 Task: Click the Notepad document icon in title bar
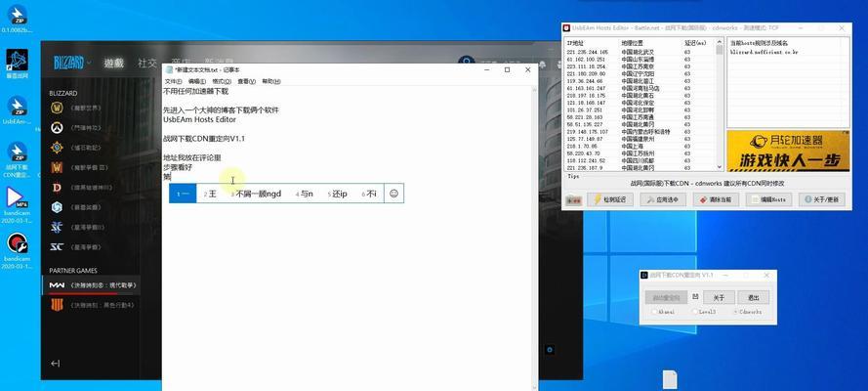(x=169, y=69)
